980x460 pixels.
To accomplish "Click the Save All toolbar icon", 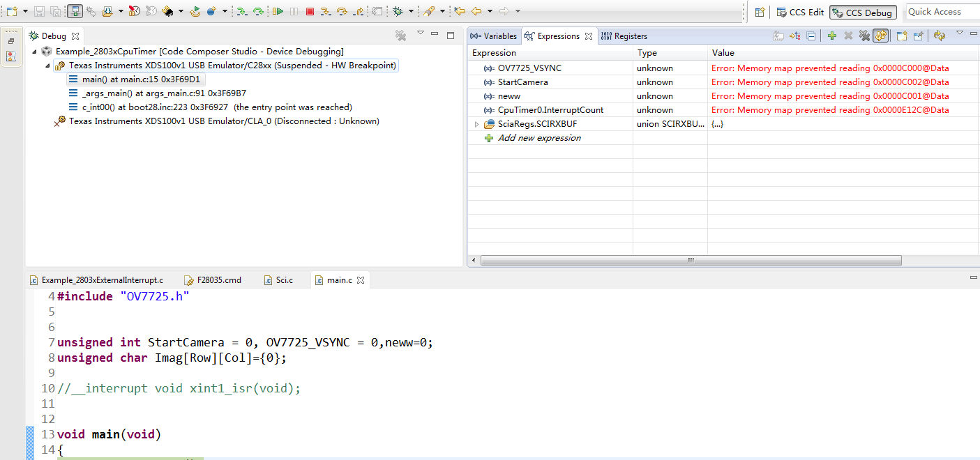I will tap(55, 11).
